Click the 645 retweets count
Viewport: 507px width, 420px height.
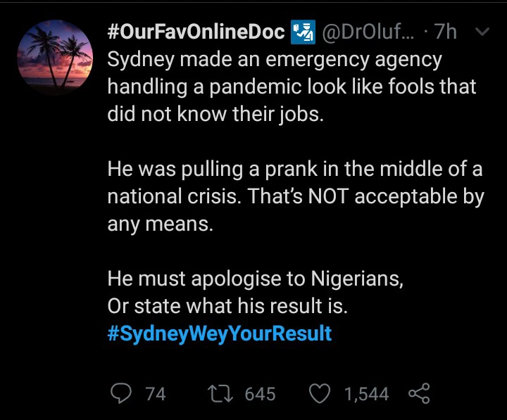(260, 394)
